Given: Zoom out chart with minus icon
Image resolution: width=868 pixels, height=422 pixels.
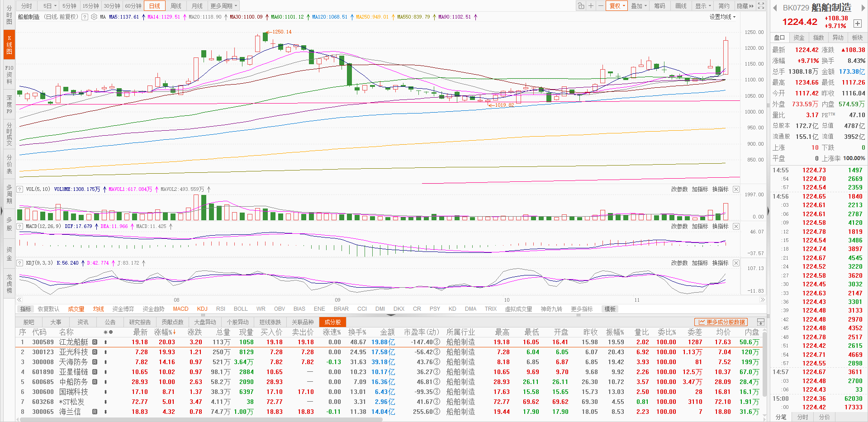Looking at the screenshot, I should 601,6.
